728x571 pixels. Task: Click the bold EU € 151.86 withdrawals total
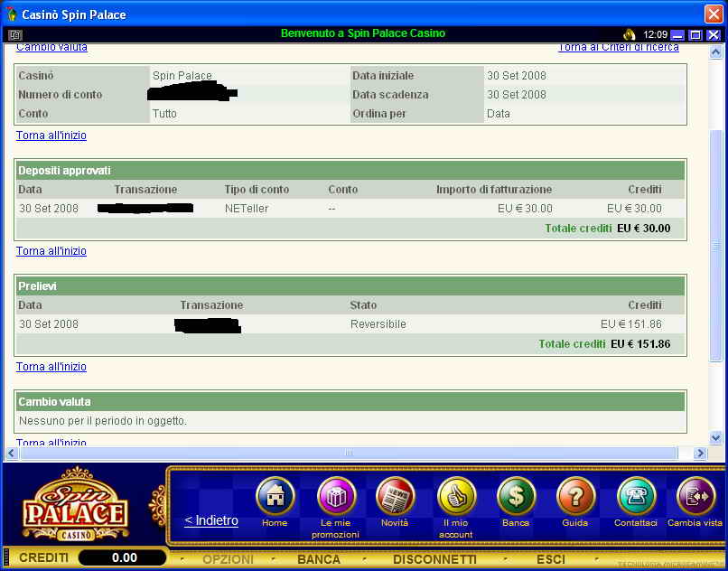coord(640,344)
